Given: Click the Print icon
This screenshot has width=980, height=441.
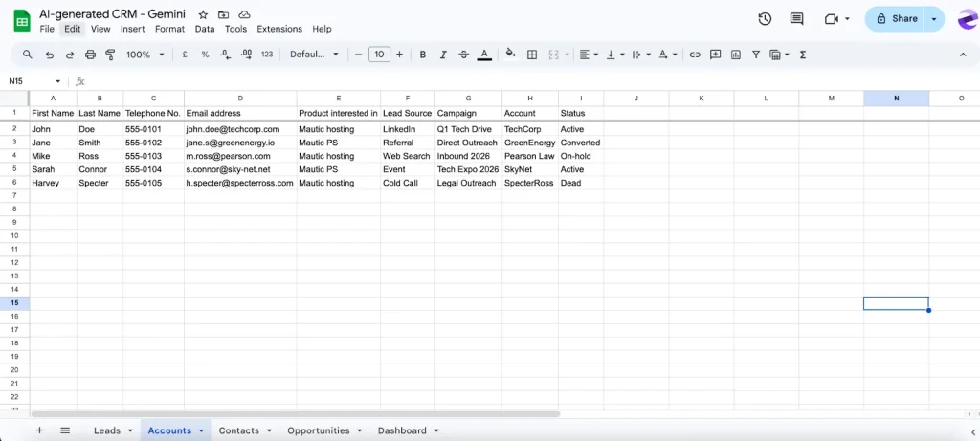Looking at the screenshot, I should [x=90, y=55].
